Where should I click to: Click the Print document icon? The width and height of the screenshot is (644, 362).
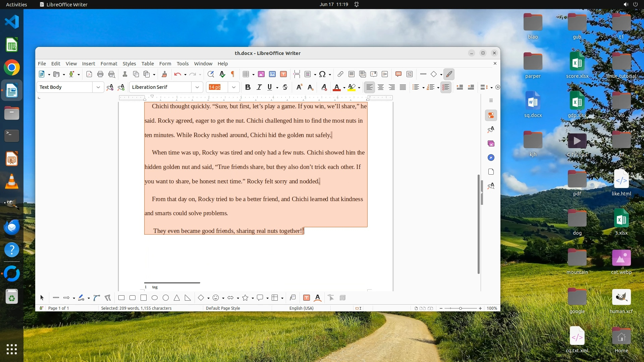click(x=100, y=74)
